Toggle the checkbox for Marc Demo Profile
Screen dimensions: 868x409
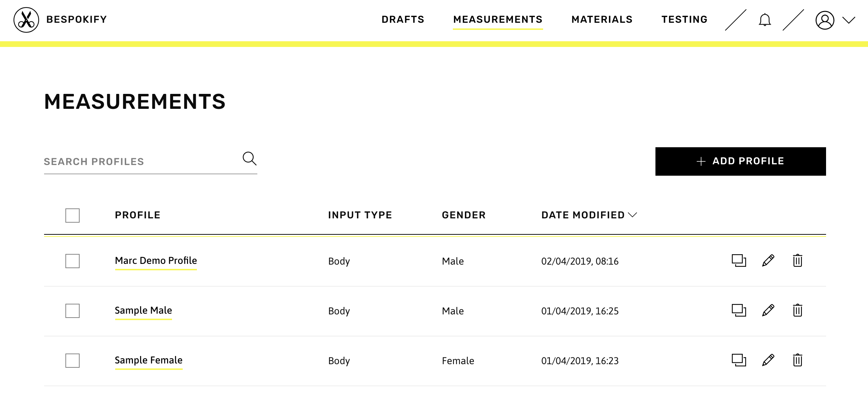(73, 260)
